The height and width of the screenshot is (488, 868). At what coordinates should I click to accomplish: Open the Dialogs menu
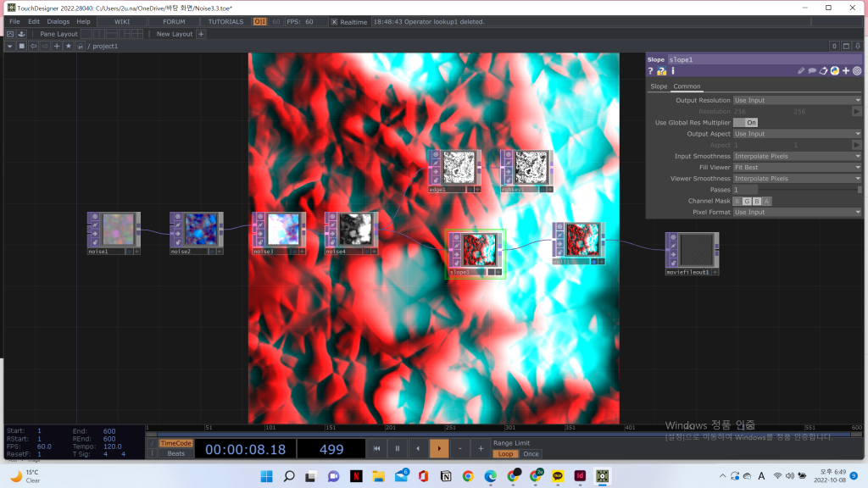pos(58,22)
